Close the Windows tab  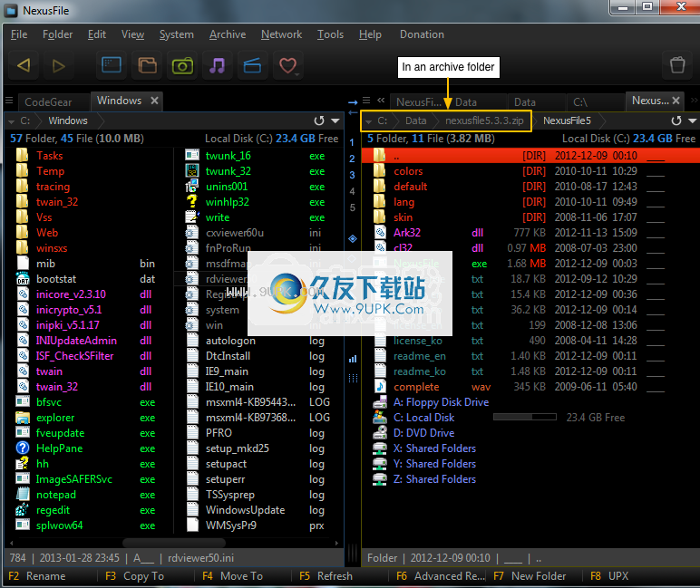click(154, 101)
